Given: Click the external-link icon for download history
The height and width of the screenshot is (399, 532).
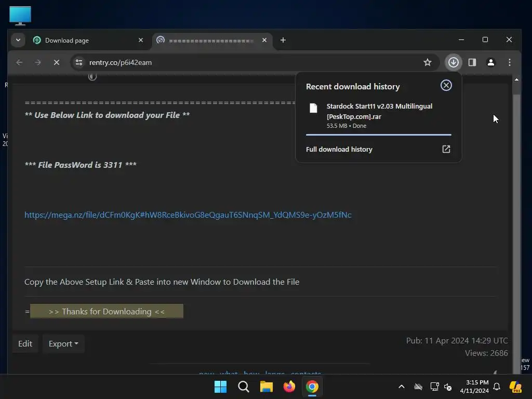Looking at the screenshot, I should pos(446,149).
